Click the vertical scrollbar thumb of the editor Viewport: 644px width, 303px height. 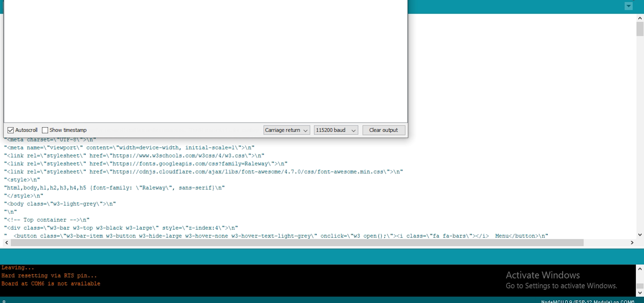[x=640, y=29]
